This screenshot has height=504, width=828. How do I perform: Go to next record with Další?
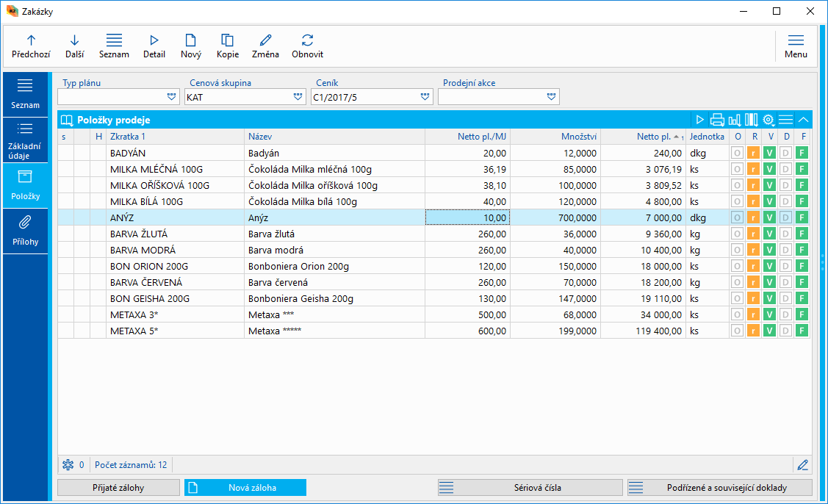click(74, 46)
